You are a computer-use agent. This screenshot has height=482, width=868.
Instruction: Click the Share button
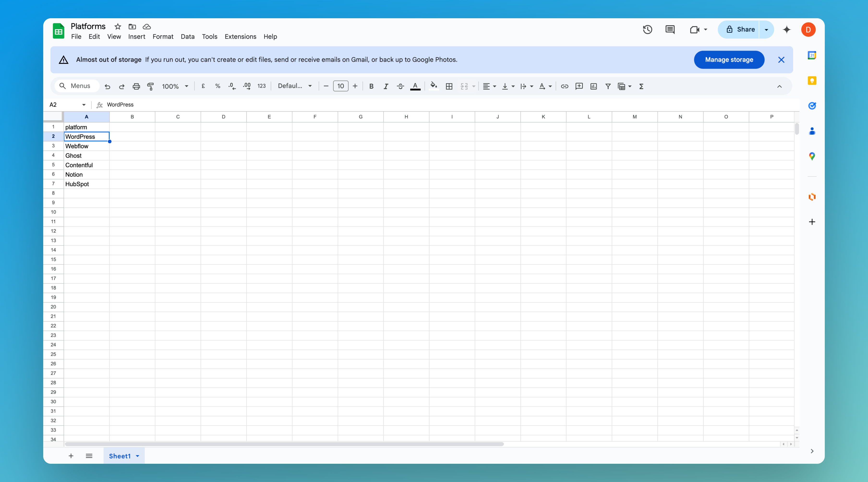tap(740, 29)
